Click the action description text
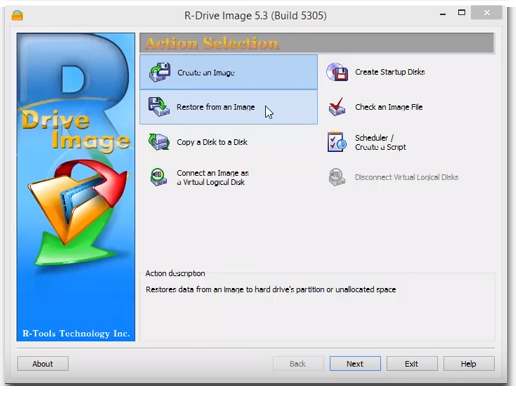The image size is (516, 393). click(x=270, y=289)
